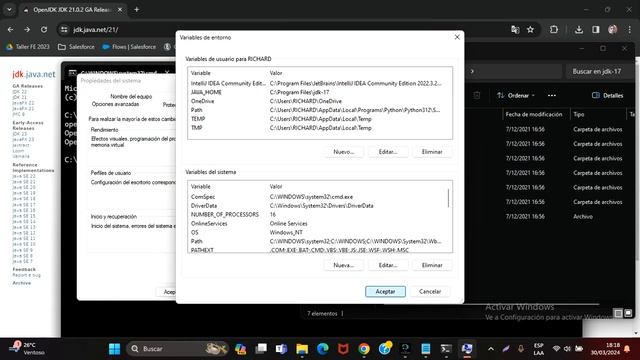This screenshot has height=360, width=640.
Task: Open Salesforce bookmarks folder
Action: pos(76,47)
